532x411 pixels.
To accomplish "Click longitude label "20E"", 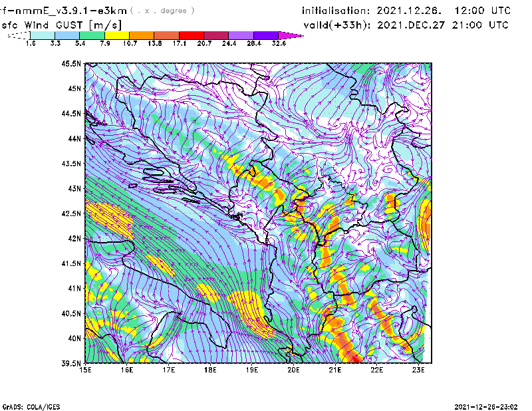I will tap(293, 370).
